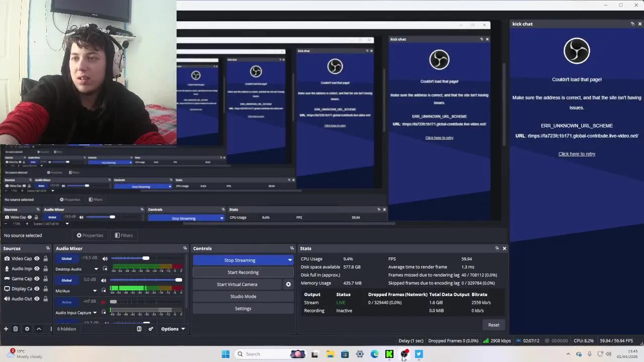The width and height of the screenshot is (644, 362).
Task: Click Stop Streaming
Action: point(239,260)
